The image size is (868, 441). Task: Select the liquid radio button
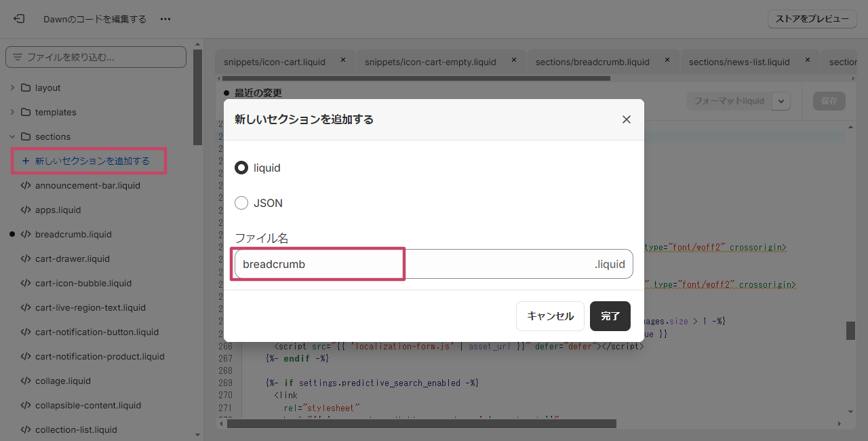241,168
